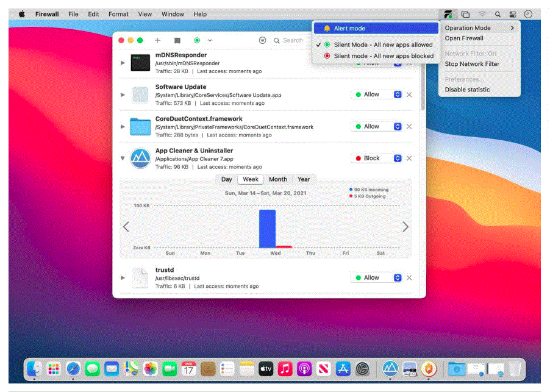Remove the App Cleaner & Uninstaller rule with its X
The height and width of the screenshot is (392, 550).
tap(409, 159)
